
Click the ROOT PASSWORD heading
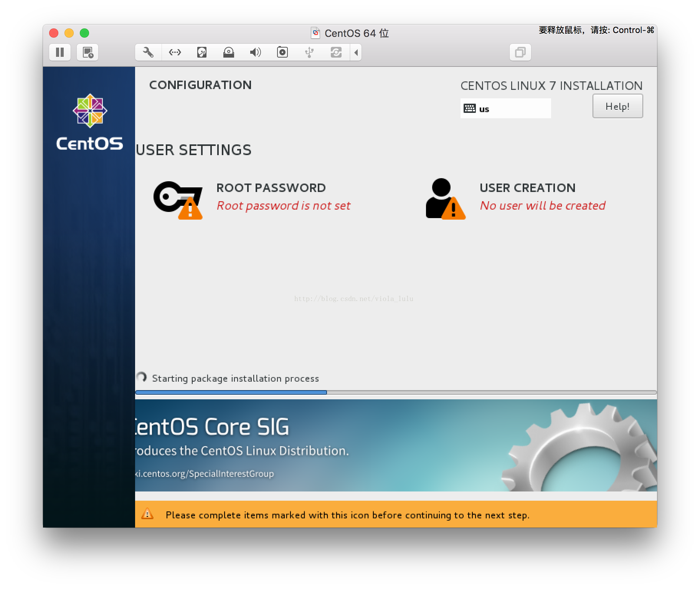[271, 188]
